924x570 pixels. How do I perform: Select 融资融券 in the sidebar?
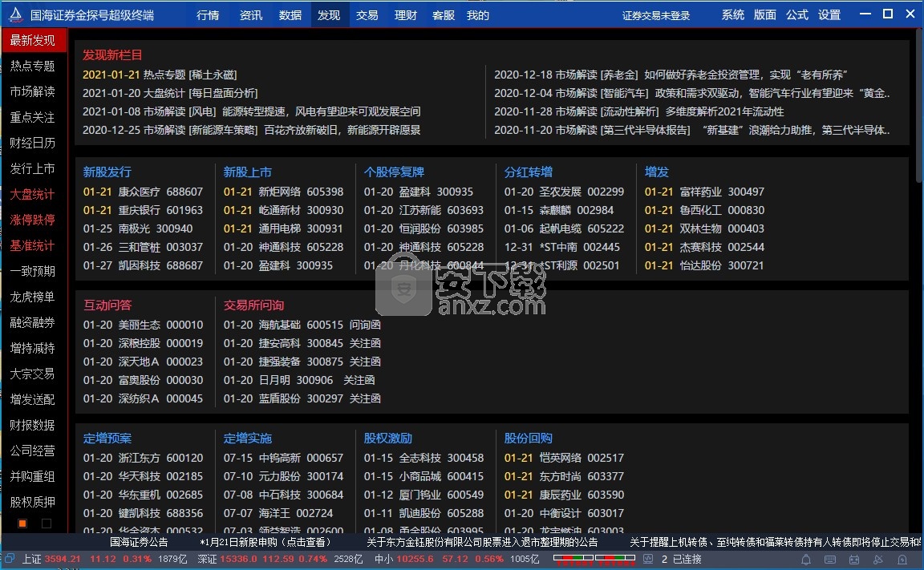(x=33, y=323)
